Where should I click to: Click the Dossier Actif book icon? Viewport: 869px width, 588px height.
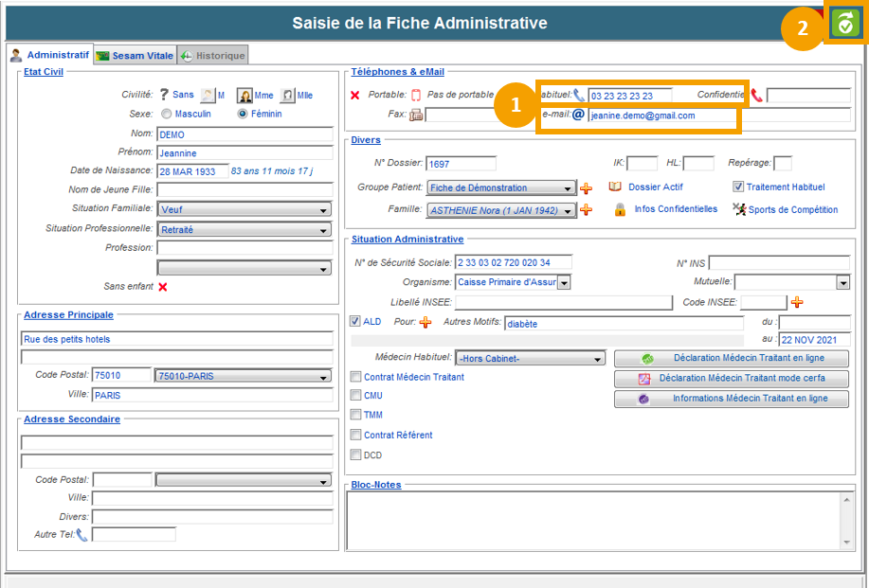click(x=615, y=187)
